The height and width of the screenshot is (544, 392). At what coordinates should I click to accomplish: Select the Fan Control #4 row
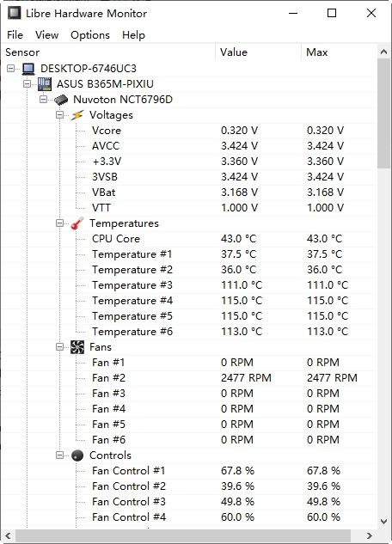pyautogui.click(x=190, y=517)
